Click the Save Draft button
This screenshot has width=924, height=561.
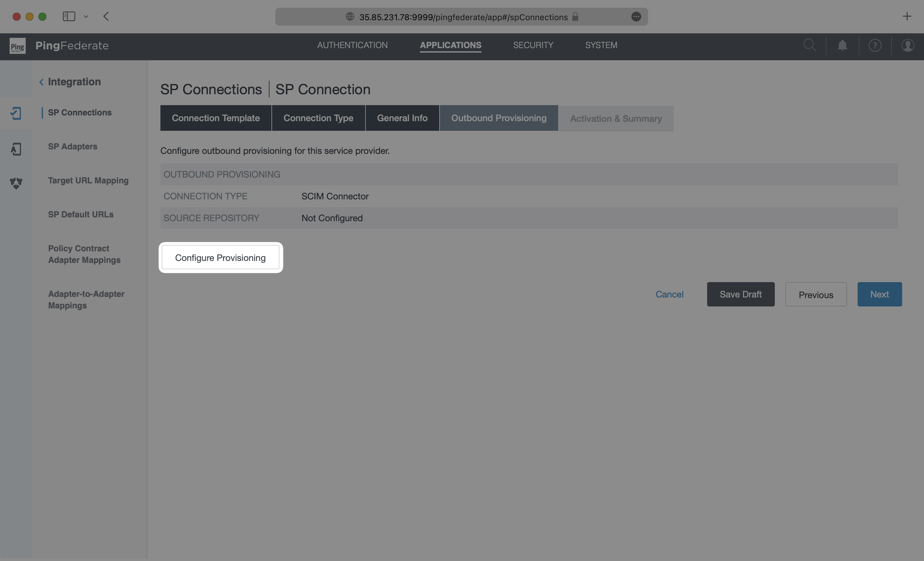click(740, 294)
